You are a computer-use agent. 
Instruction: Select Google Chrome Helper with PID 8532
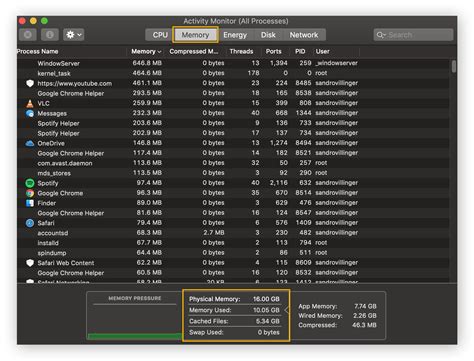tap(71, 273)
